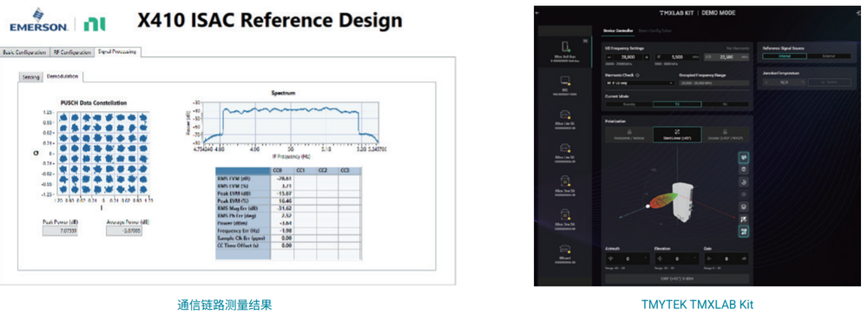Click the PUSCH Data Constellation plot
The height and width of the screenshot is (322, 868).
coord(103,154)
